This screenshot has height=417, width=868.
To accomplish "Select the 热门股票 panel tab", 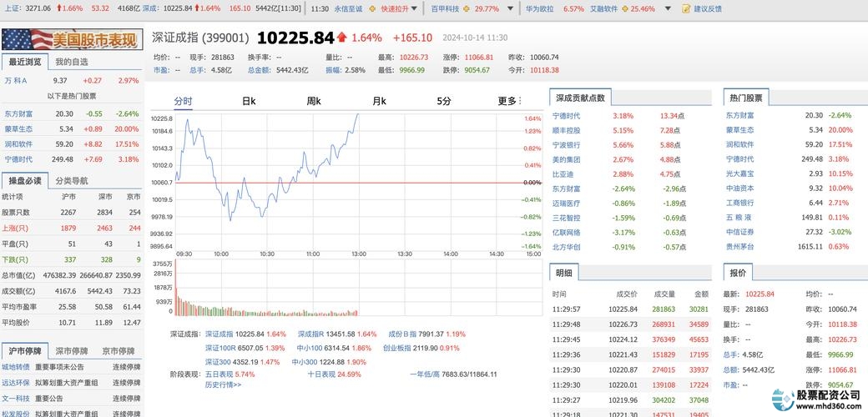I will pos(745,98).
